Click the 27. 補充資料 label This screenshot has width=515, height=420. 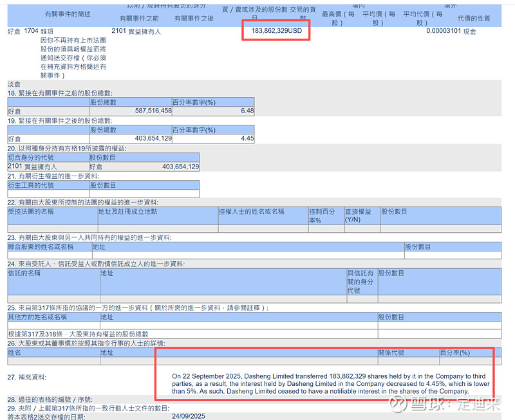(x=27, y=378)
